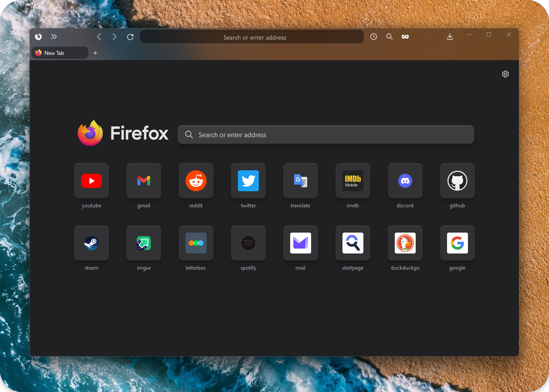549x392 pixels.
Task: Open Gmail from the shortcuts
Action: (144, 181)
